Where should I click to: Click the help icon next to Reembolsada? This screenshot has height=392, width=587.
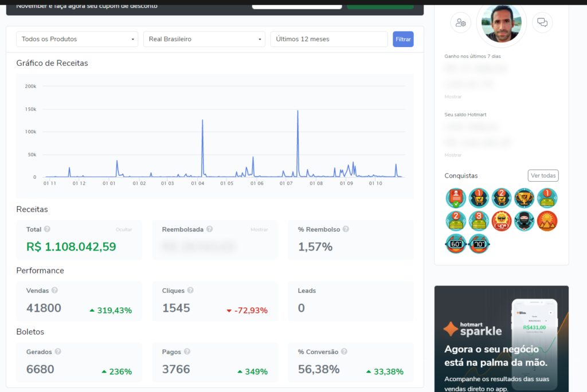point(210,229)
